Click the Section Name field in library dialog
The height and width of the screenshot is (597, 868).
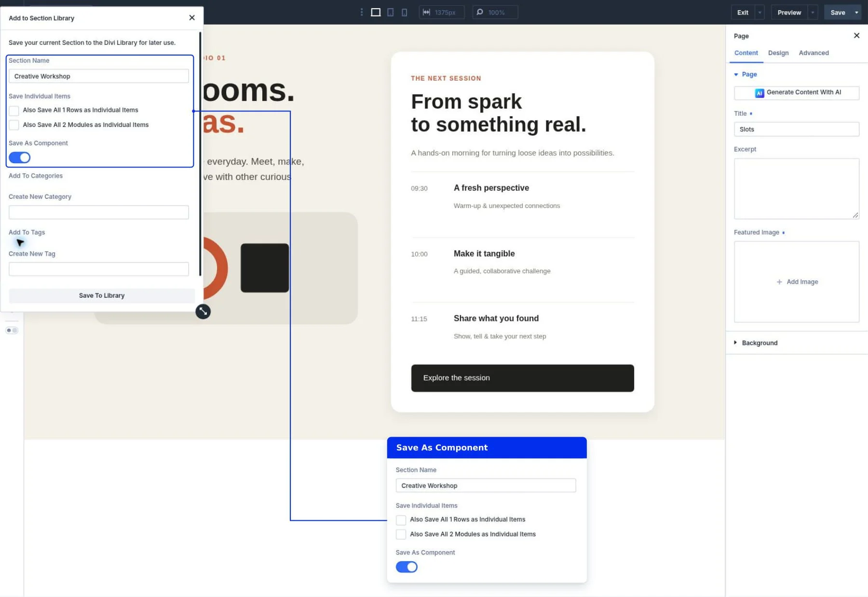coord(99,76)
